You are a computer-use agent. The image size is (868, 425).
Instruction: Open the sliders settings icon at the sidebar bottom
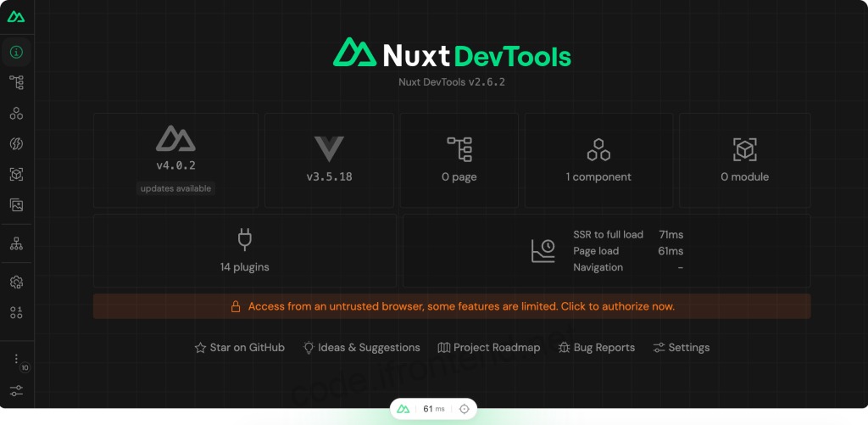pos(17,390)
